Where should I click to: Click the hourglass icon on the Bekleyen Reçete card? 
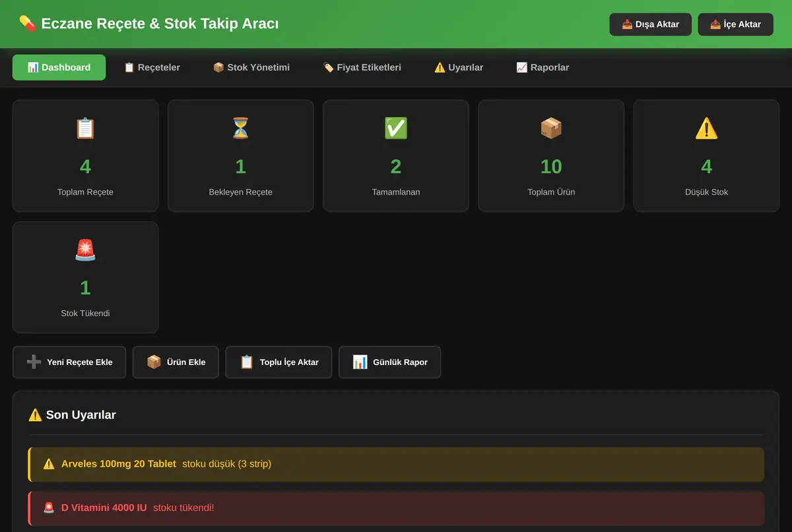coord(240,128)
